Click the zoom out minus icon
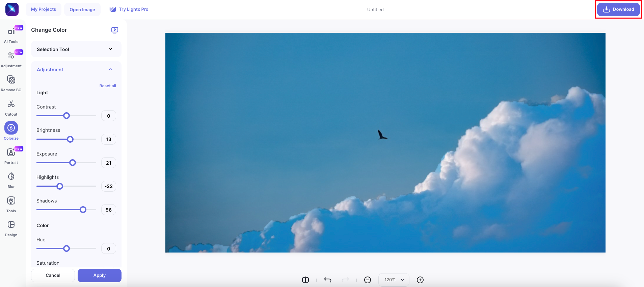The width and height of the screenshot is (644, 287). coord(368,280)
